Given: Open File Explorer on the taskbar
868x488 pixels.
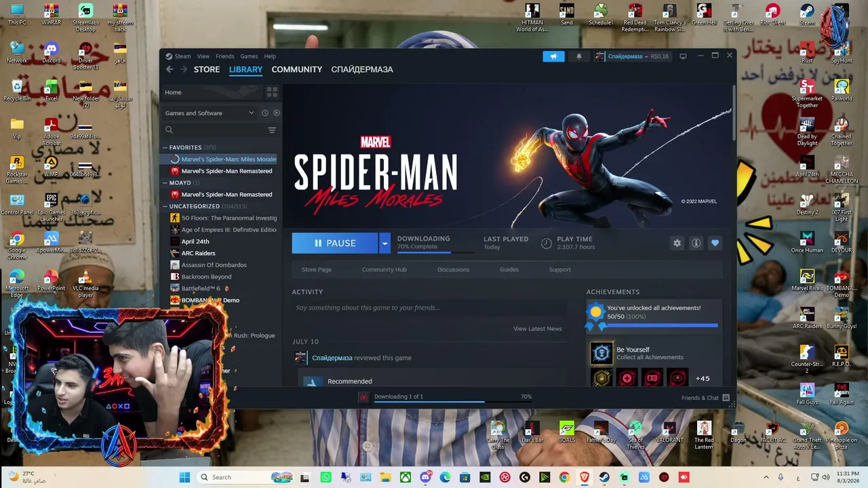Looking at the screenshot, I should tap(385, 477).
